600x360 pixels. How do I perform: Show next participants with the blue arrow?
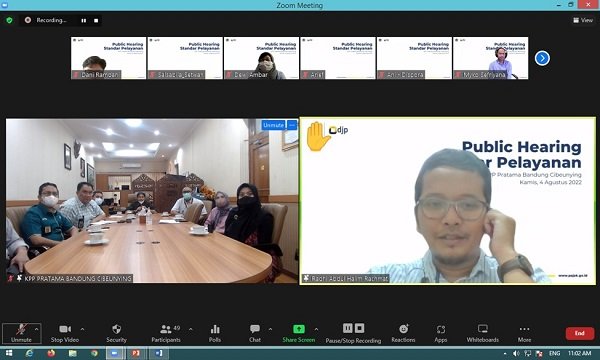[542, 58]
